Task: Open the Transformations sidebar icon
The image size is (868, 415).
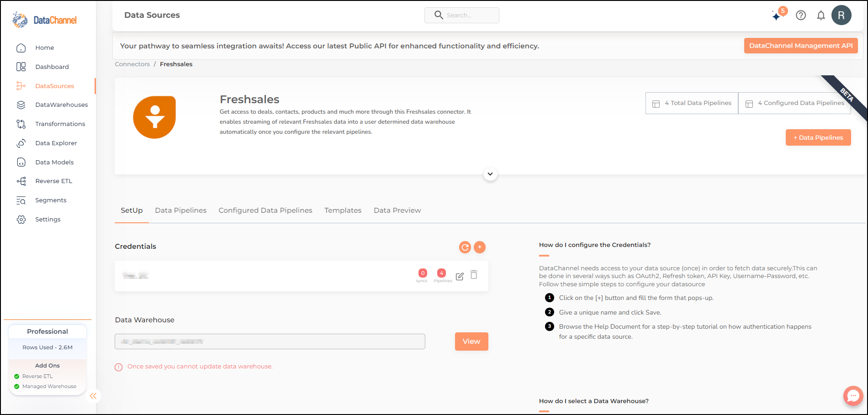Action: (x=21, y=124)
